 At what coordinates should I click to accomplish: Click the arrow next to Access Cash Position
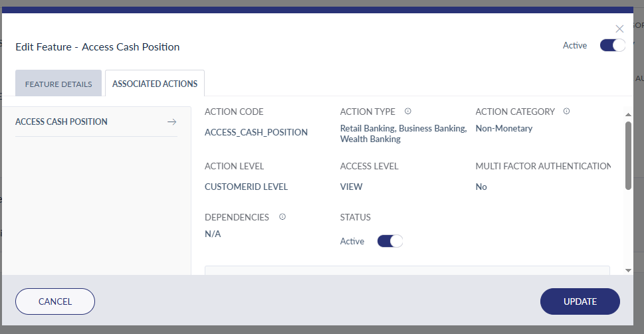pyautogui.click(x=172, y=122)
